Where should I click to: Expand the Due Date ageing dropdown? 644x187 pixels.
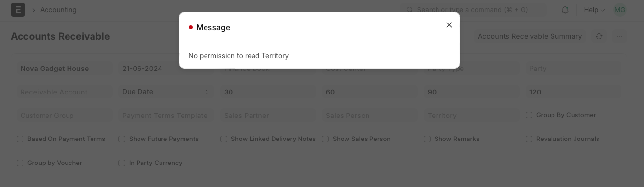(x=166, y=92)
